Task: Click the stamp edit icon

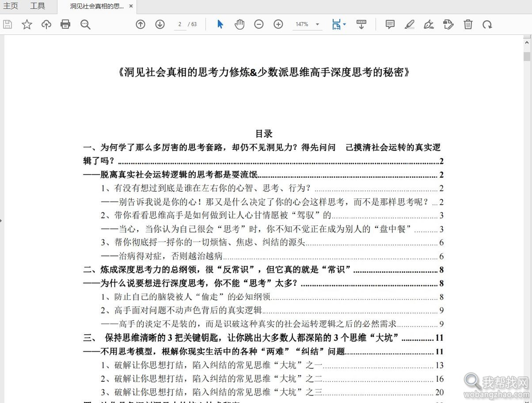Action: (x=448, y=24)
